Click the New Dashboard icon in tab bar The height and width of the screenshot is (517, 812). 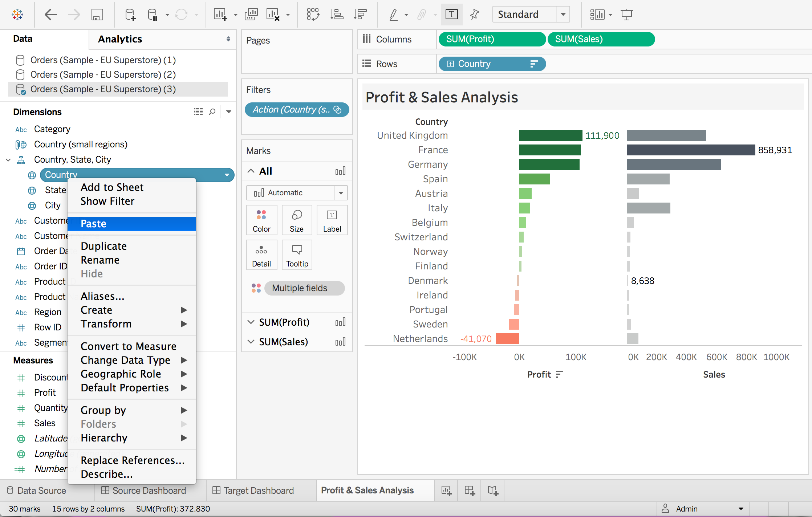click(x=470, y=490)
